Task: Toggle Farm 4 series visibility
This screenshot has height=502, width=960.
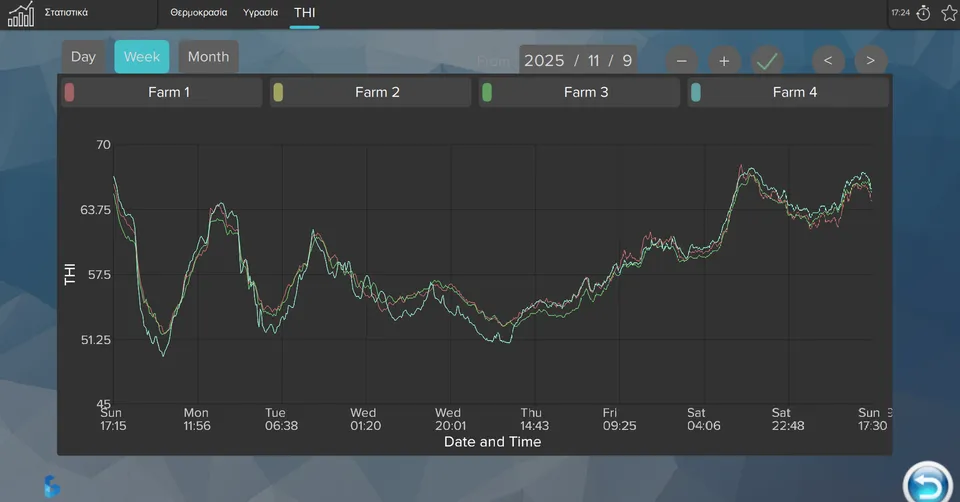Action: tap(788, 92)
